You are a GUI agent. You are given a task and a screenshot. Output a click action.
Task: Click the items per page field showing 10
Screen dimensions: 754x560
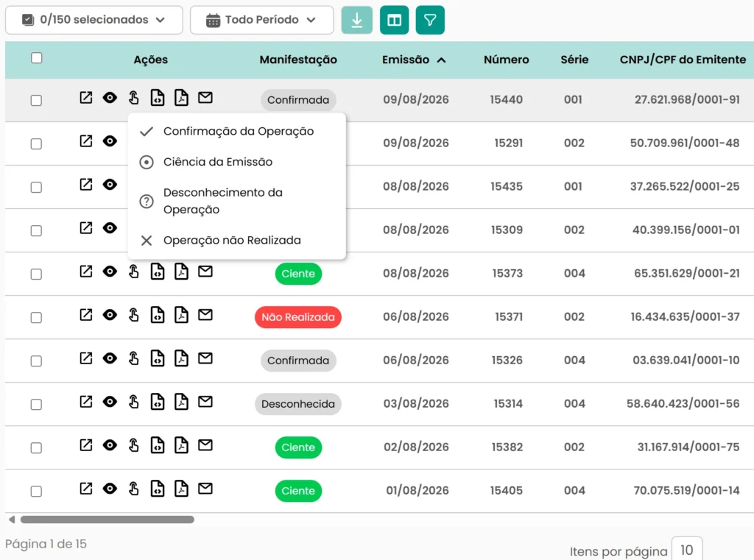pyautogui.click(x=687, y=550)
